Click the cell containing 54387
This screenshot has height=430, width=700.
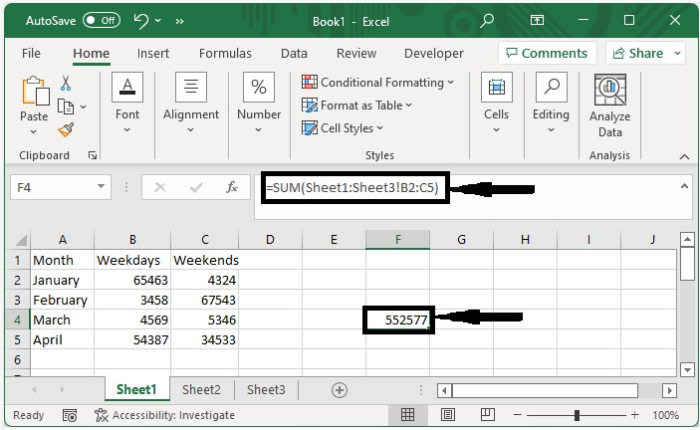click(x=133, y=340)
